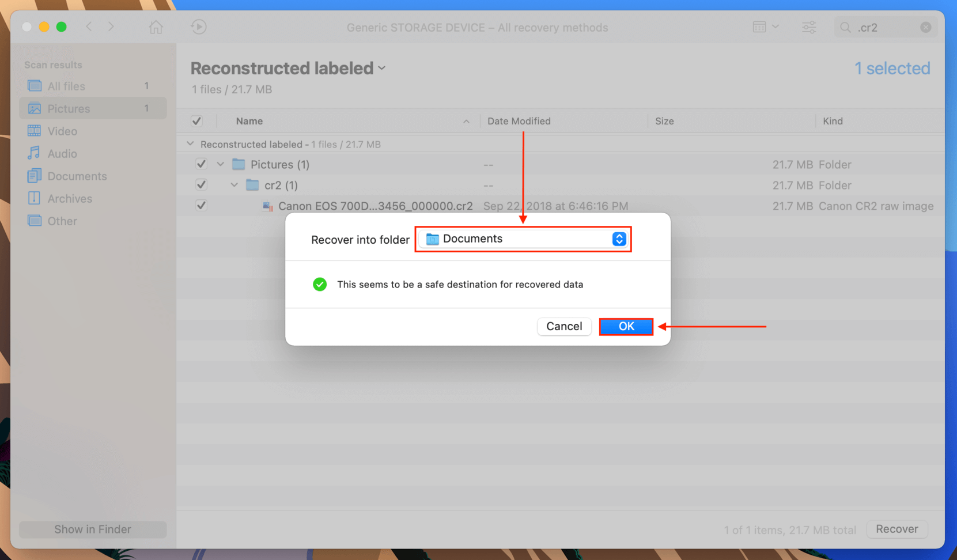Click the green zoom window button
The width and height of the screenshot is (957, 560).
coord(62,27)
